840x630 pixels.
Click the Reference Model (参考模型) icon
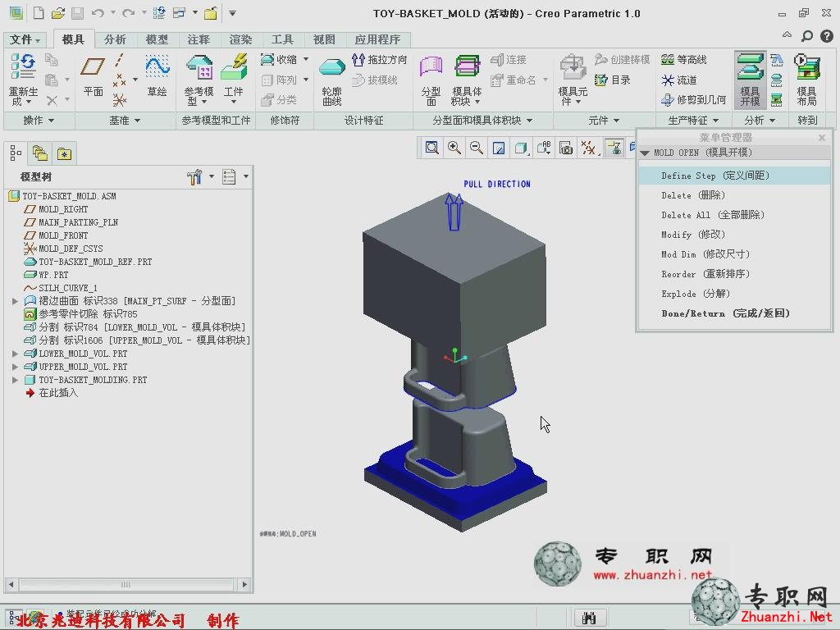(x=199, y=80)
